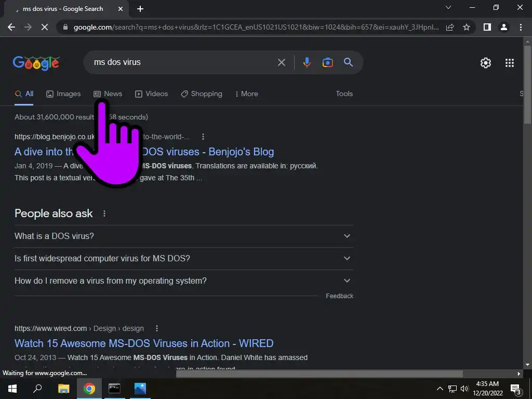The height and width of the screenshot is (399, 532).
Task: Open Windows taskbar search
Action: 37,389
